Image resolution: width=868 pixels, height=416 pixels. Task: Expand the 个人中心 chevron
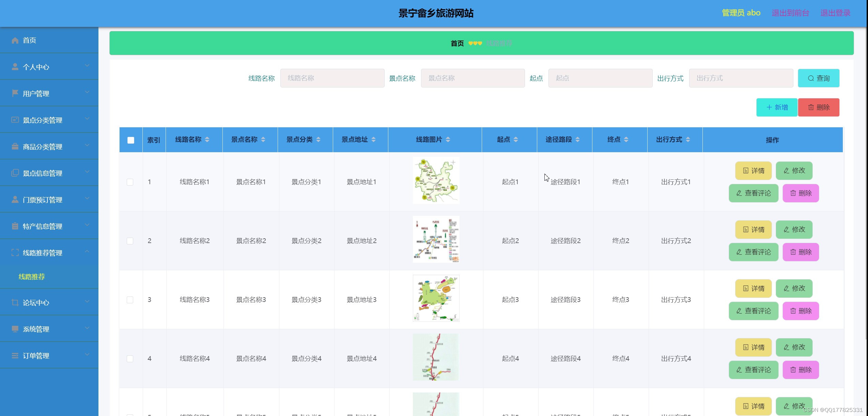click(87, 66)
